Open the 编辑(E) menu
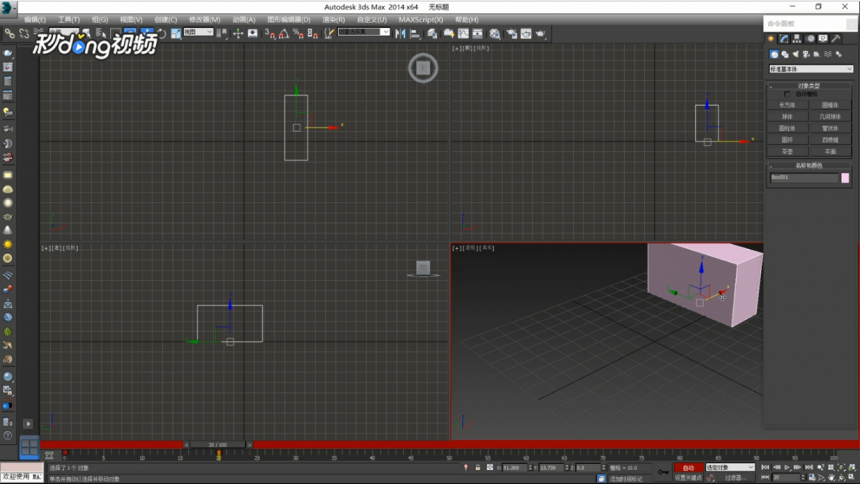Viewport: 860px width, 484px height. click(35, 20)
